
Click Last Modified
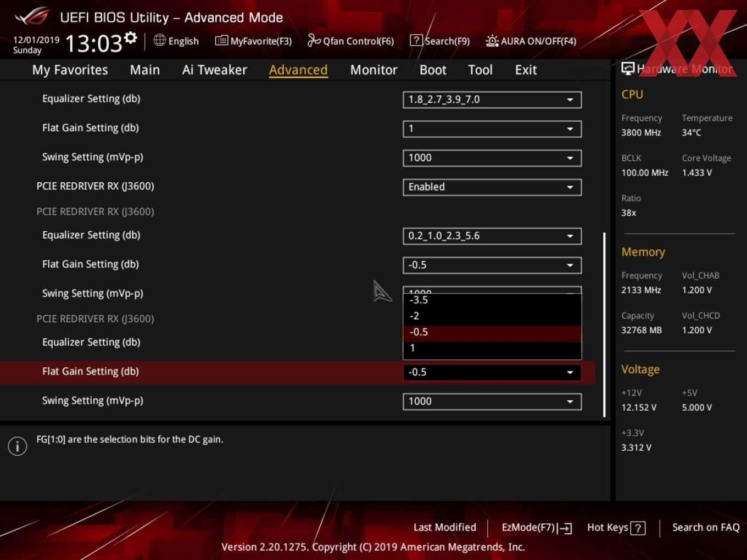[x=444, y=528]
